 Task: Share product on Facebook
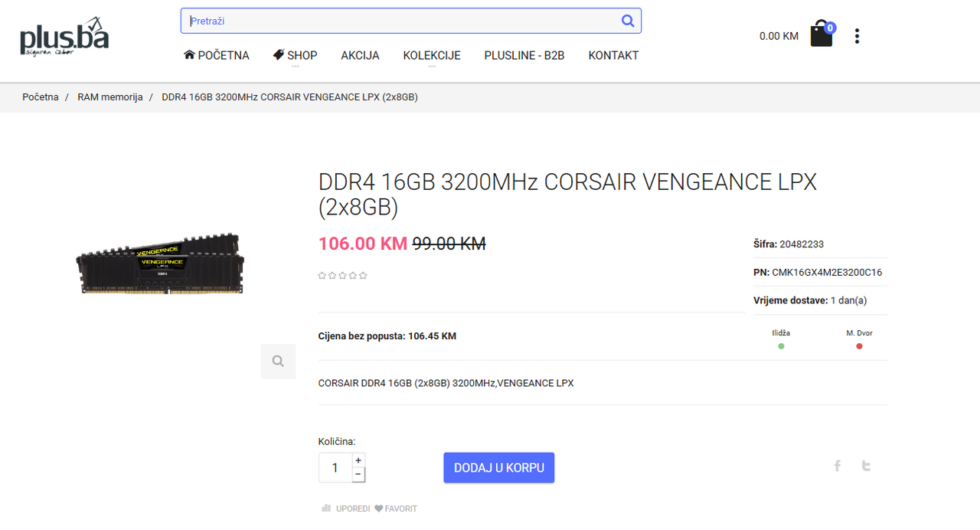click(838, 466)
